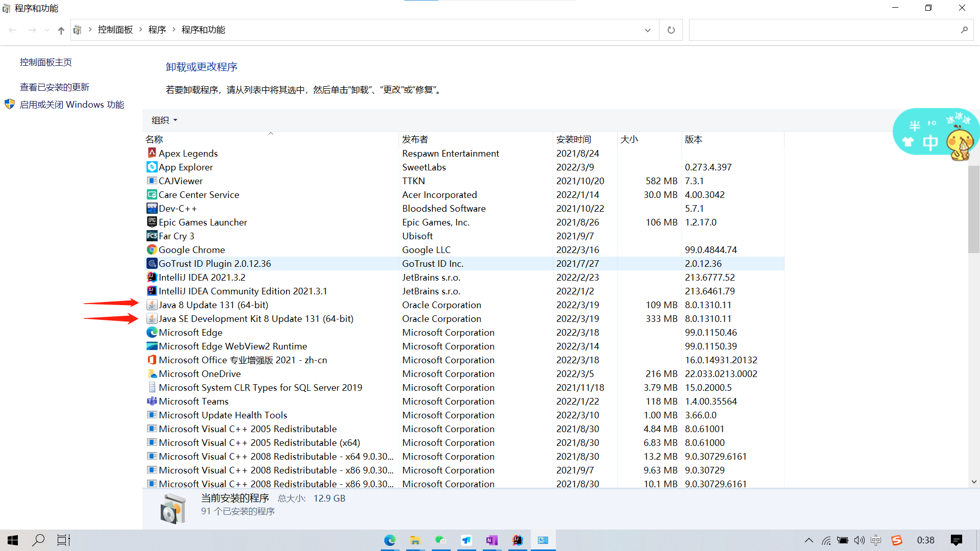Viewport: 980px width, 551px height.
Task: Click the Microsoft Office 2021 icon
Action: 152,360
